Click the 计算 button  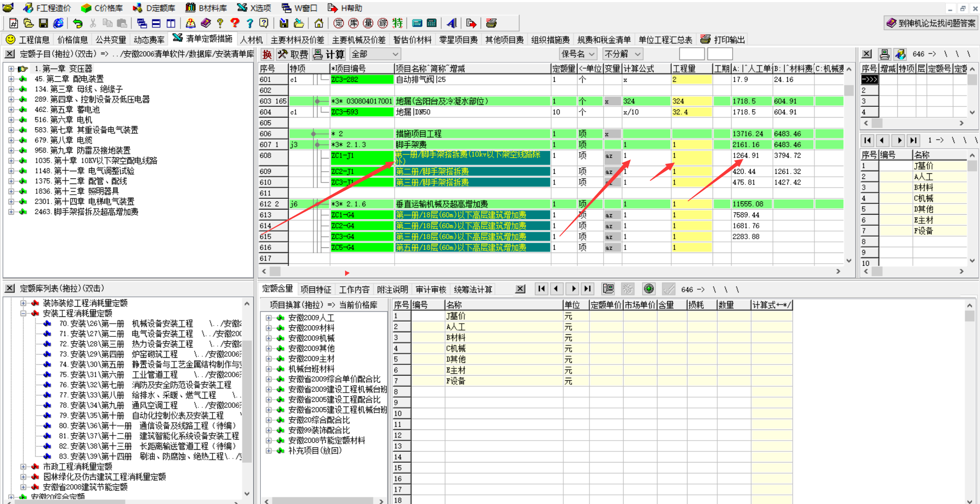point(329,54)
